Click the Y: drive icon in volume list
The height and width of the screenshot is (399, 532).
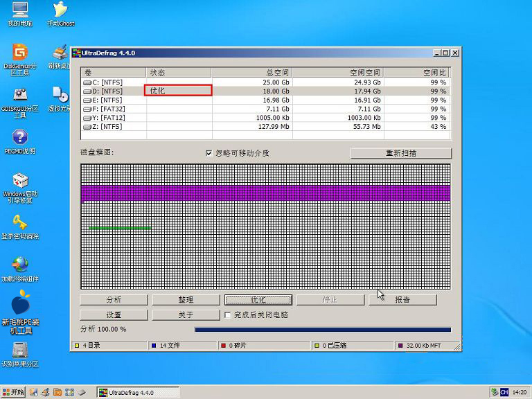(87, 118)
